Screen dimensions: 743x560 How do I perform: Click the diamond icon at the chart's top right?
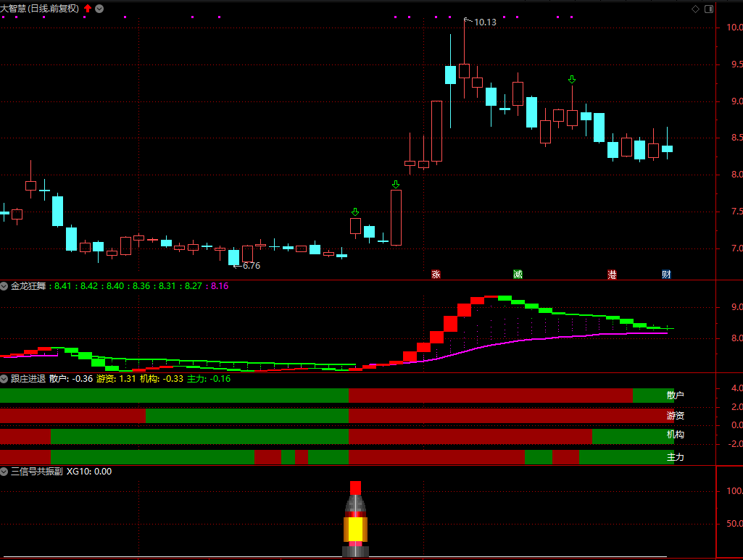(x=696, y=9)
